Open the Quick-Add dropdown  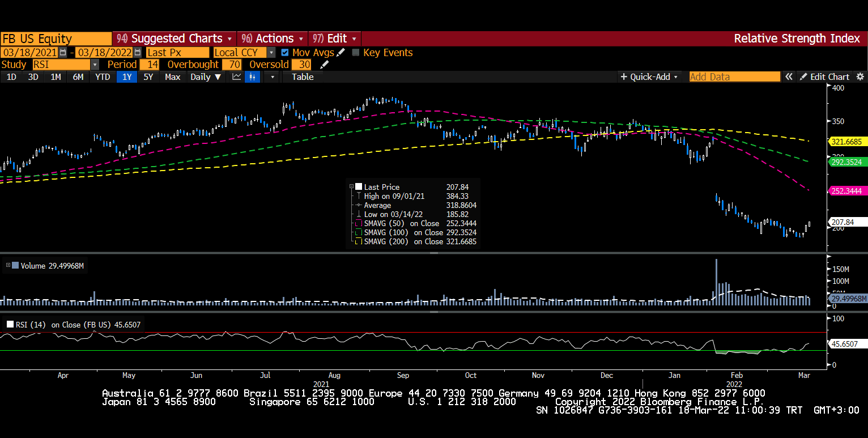click(649, 77)
